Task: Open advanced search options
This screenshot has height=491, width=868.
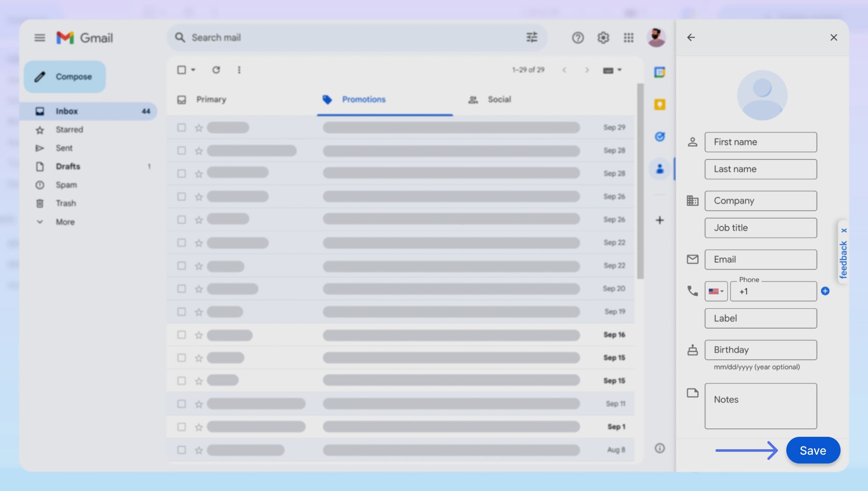Action: pos(531,37)
